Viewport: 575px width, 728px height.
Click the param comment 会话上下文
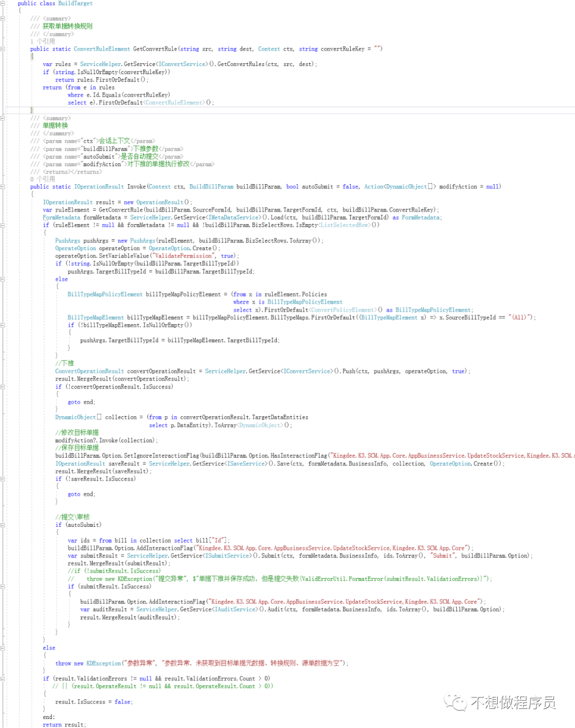114,141
